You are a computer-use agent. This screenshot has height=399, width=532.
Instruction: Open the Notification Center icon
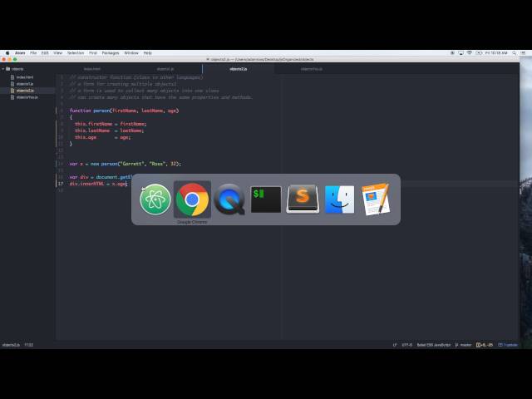pos(523,53)
